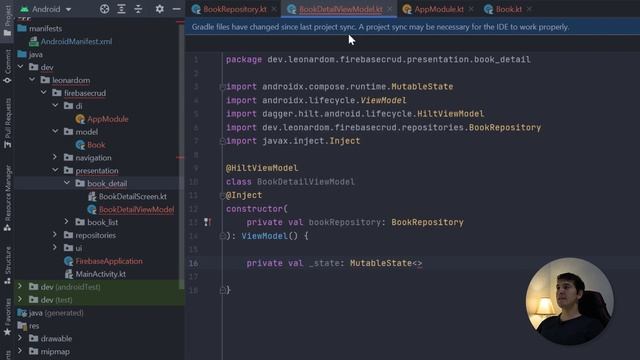Open the Commit tool window
The image size is (640, 360).
(7, 67)
